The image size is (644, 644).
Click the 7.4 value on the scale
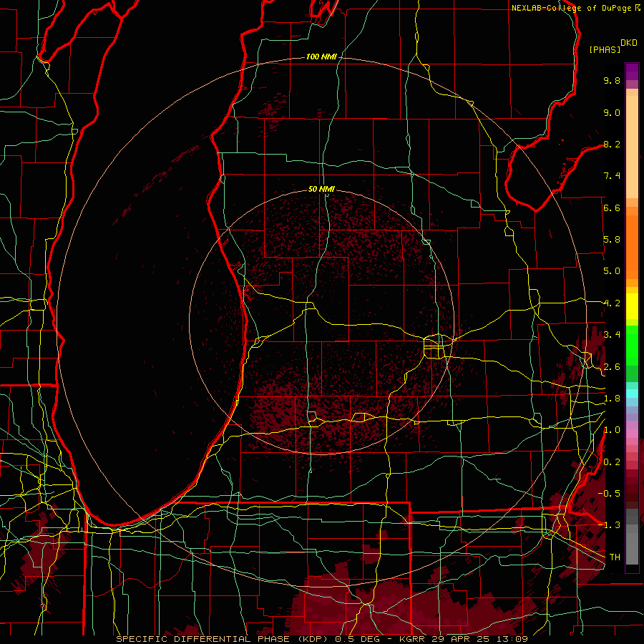point(612,176)
